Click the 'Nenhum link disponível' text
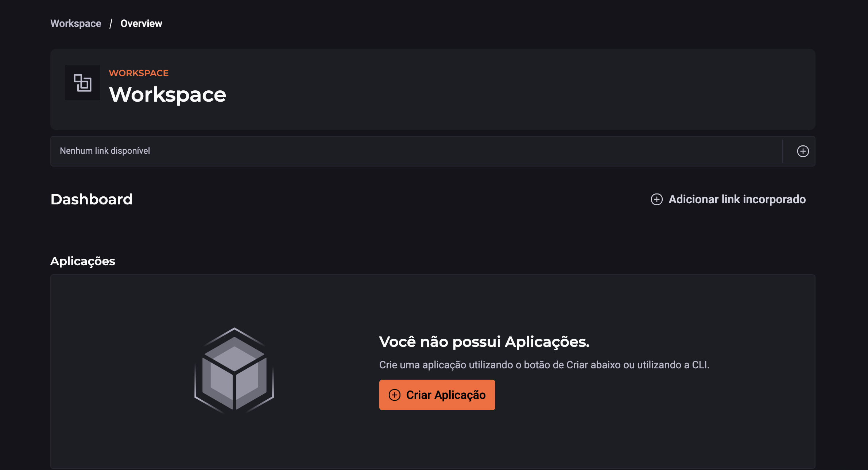The width and height of the screenshot is (868, 470). (x=105, y=151)
